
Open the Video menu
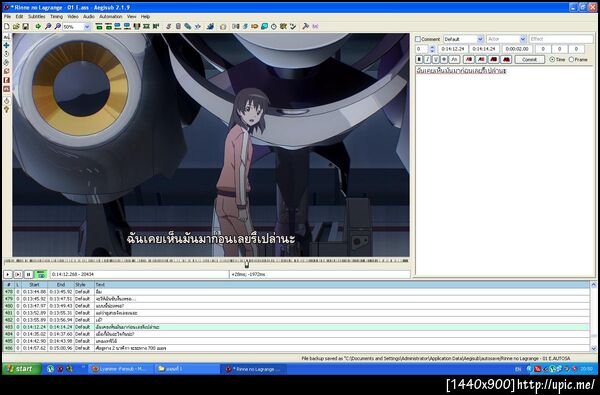tap(73, 16)
